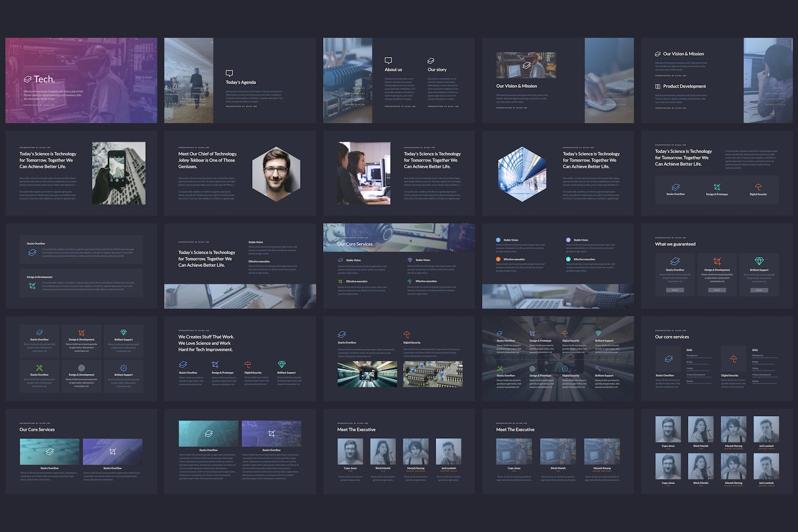This screenshot has height=532, width=798.
Task: Click the book icon beside Product Development
Action: pyautogui.click(x=658, y=86)
